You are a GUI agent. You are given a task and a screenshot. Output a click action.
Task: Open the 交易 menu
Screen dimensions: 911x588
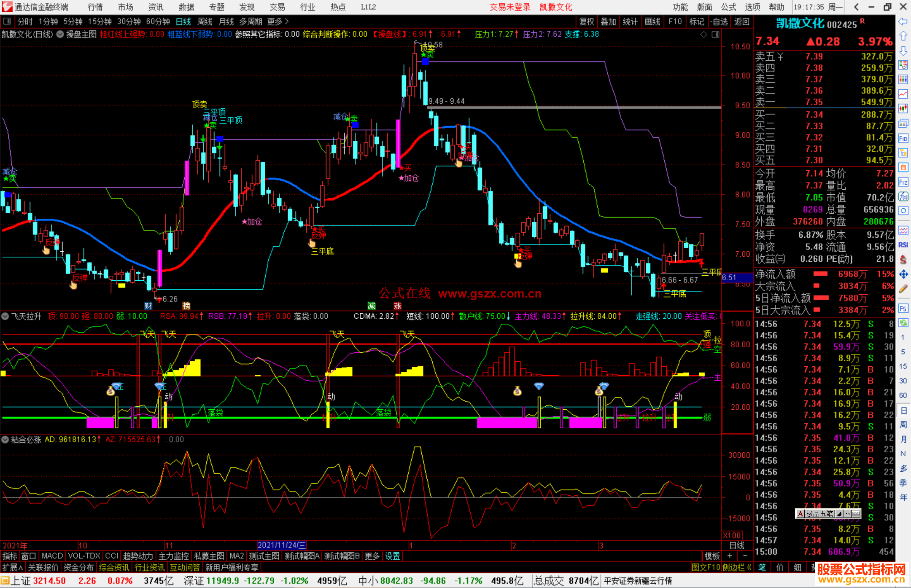pyautogui.click(x=278, y=7)
